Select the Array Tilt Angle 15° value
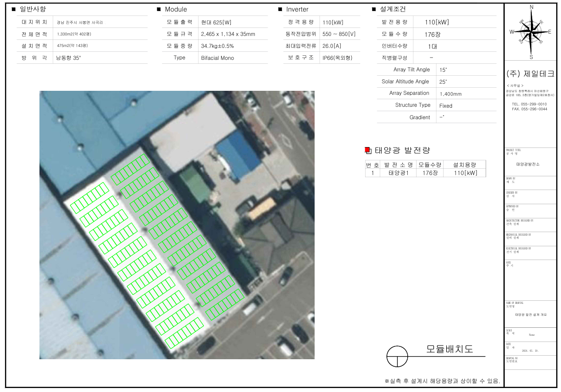 (443, 70)
